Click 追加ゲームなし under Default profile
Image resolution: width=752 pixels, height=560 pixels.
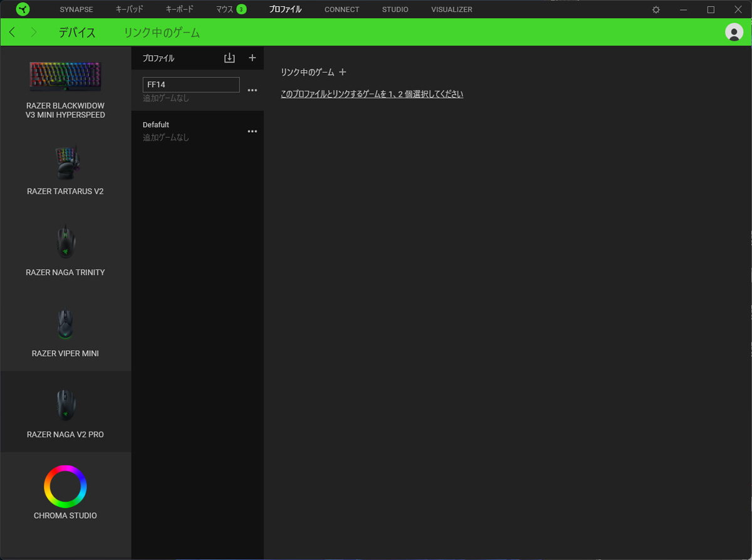166,137
